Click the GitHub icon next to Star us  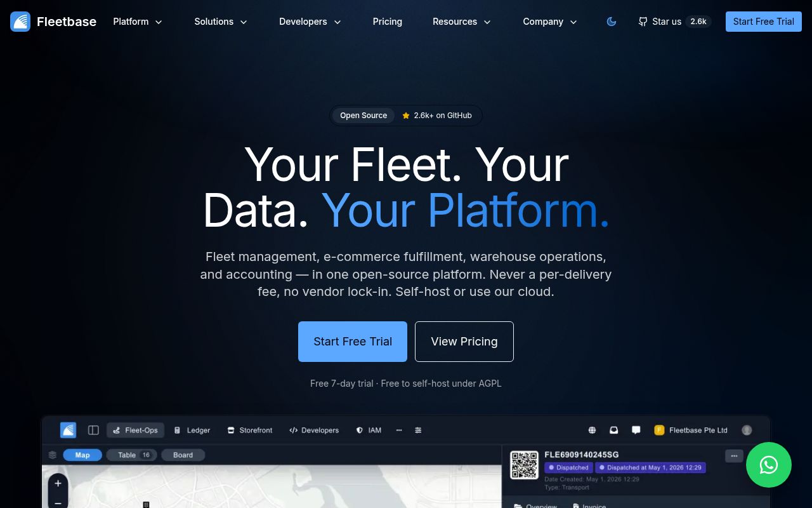click(643, 22)
